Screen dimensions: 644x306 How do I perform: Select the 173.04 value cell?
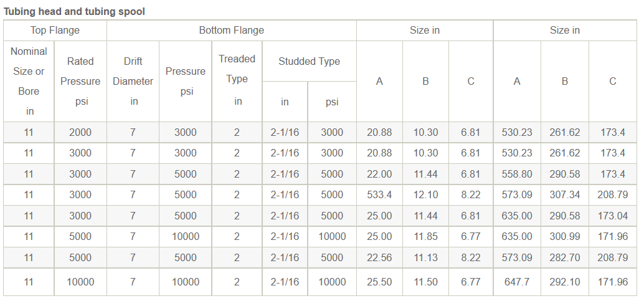coord(613,216)
